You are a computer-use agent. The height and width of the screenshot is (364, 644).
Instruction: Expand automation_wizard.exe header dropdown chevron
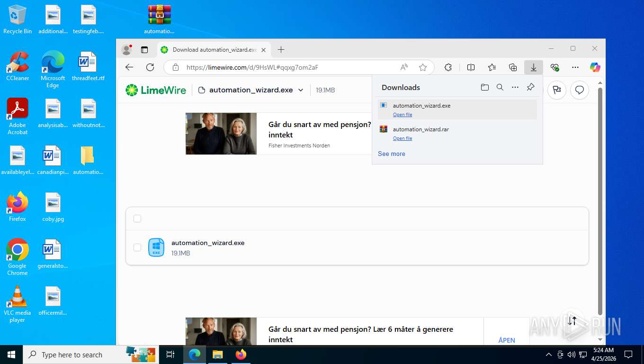[x=301, y=90]
